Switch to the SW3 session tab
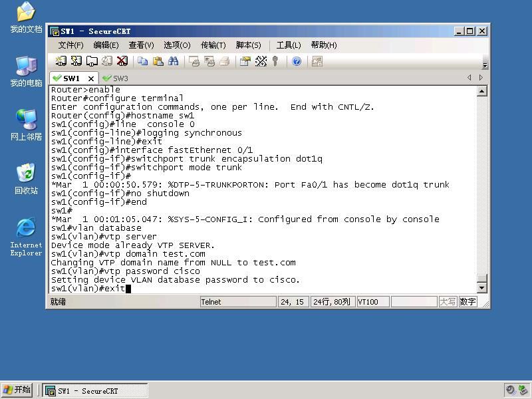532x399 pixels. coord(115,78)
